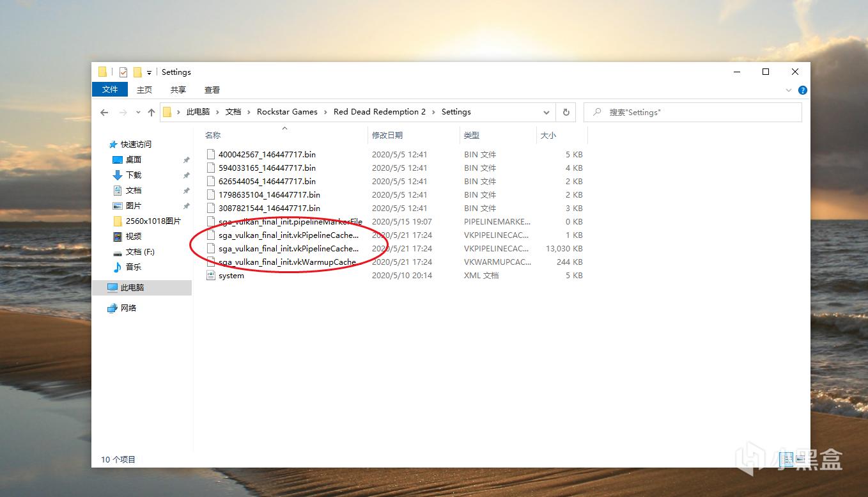Open 2560x1018图片 folder in sidebar

(153, 221)
